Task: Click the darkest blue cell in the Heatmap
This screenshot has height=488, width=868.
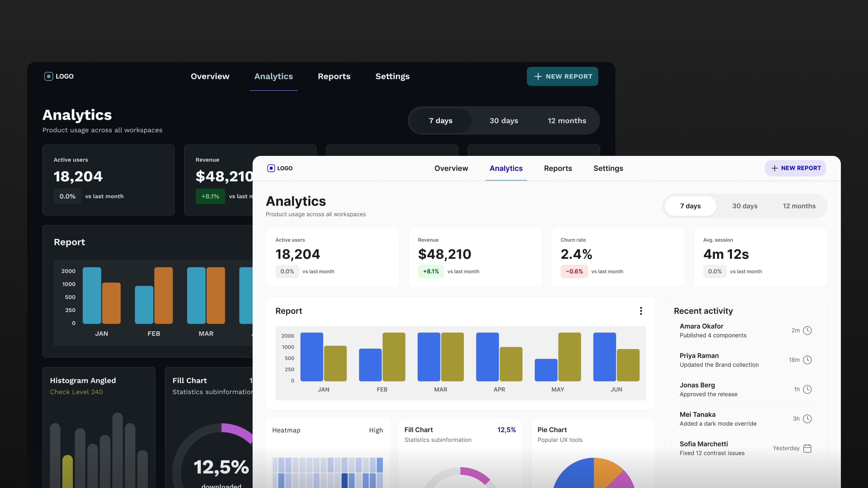Action: pos(344,481)
